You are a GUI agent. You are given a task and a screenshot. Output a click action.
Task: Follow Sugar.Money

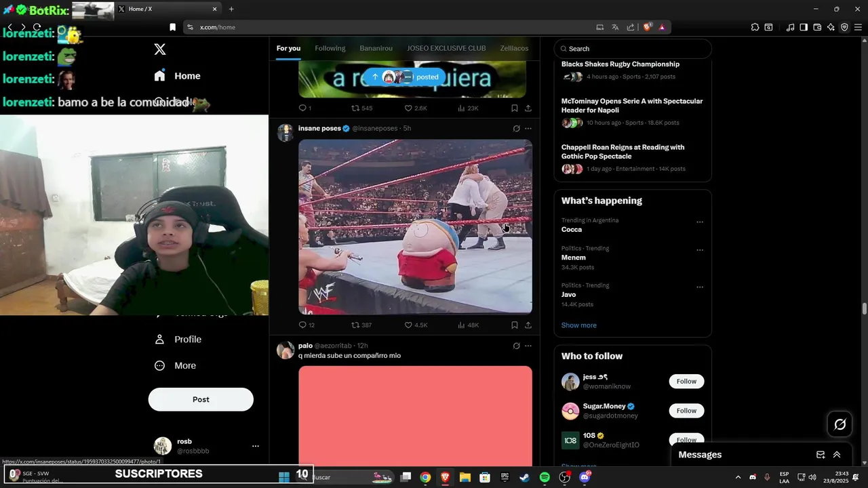pos(686,411)
